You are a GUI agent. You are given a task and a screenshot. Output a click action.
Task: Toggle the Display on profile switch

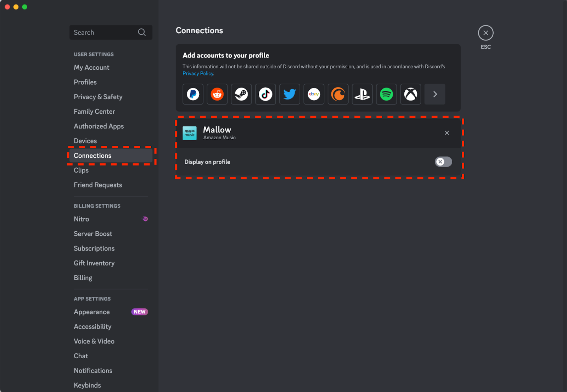click(x=443, y=162)
